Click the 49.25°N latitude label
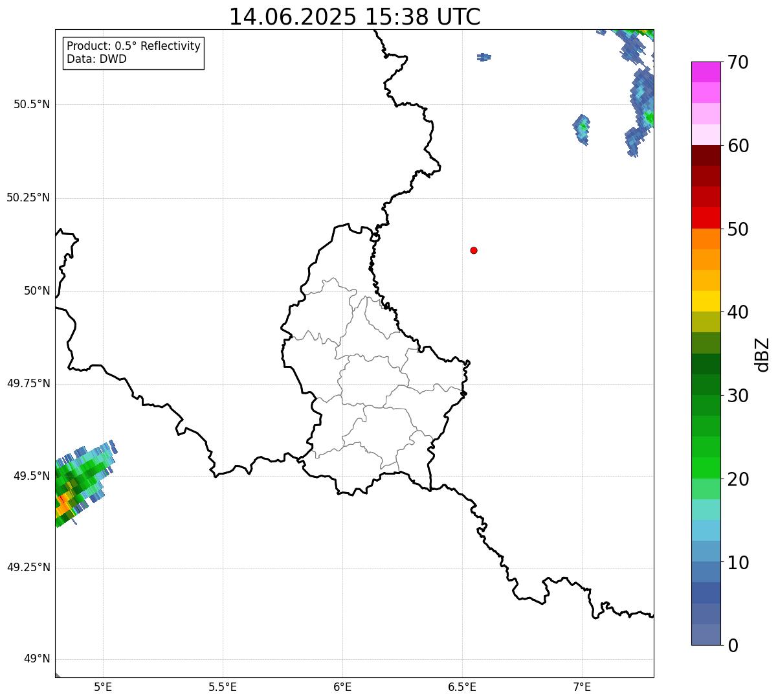This screenshot has width=778, height=700. click(28, 567)
